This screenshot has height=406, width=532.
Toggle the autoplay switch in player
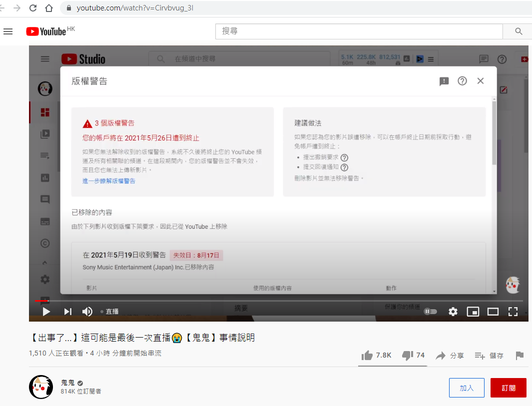click(430, 312)
